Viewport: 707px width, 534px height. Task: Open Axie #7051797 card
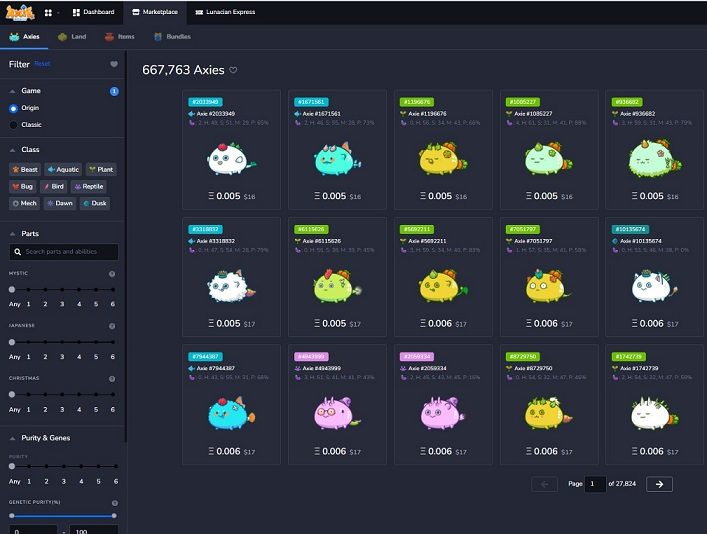pyautogui.click(x=549, y=277)
